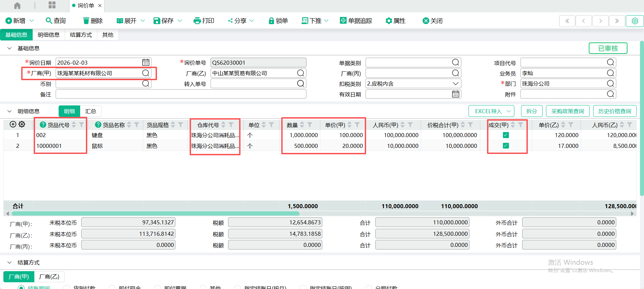Click the 删除 trash icon
644x289 pixels.
[86, 21]
